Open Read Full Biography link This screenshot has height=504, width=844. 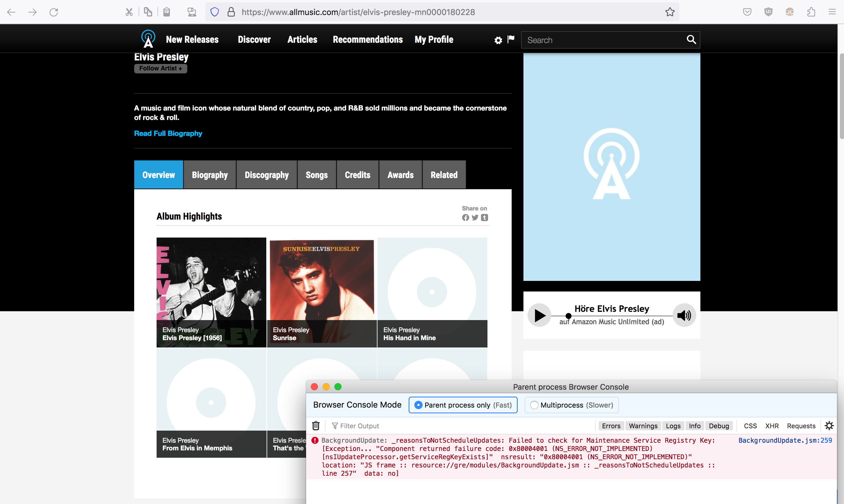click(x=168, y=134)
